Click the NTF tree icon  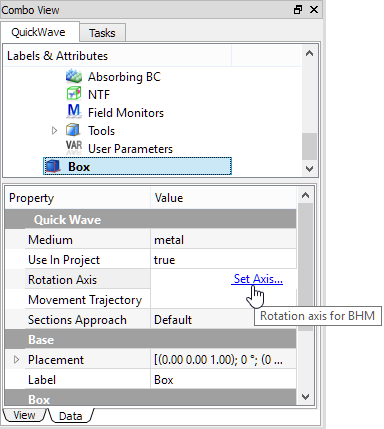74,94
